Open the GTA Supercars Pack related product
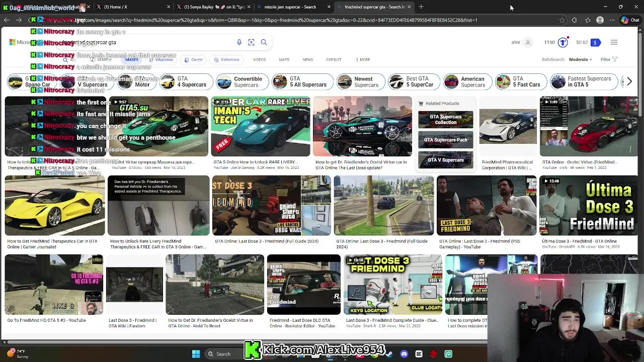Screen dimensions: 644x362 pyautogui.click(x=445, y=140)
